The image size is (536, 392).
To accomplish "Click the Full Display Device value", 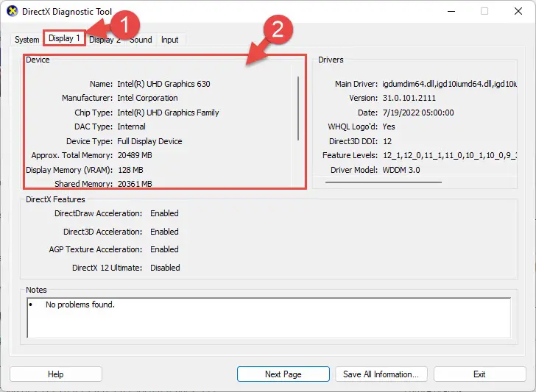I will pos(149,141).
